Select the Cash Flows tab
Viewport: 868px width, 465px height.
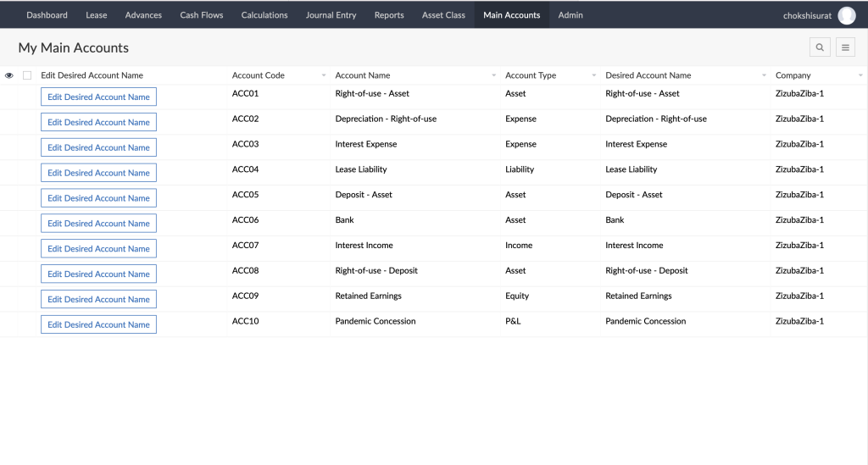[201, 15]
